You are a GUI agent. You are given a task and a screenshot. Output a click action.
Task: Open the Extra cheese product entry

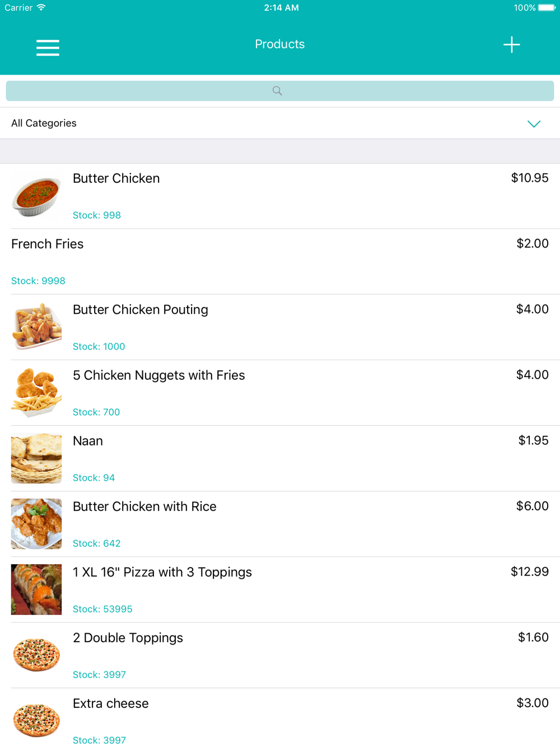pos(280,718)
